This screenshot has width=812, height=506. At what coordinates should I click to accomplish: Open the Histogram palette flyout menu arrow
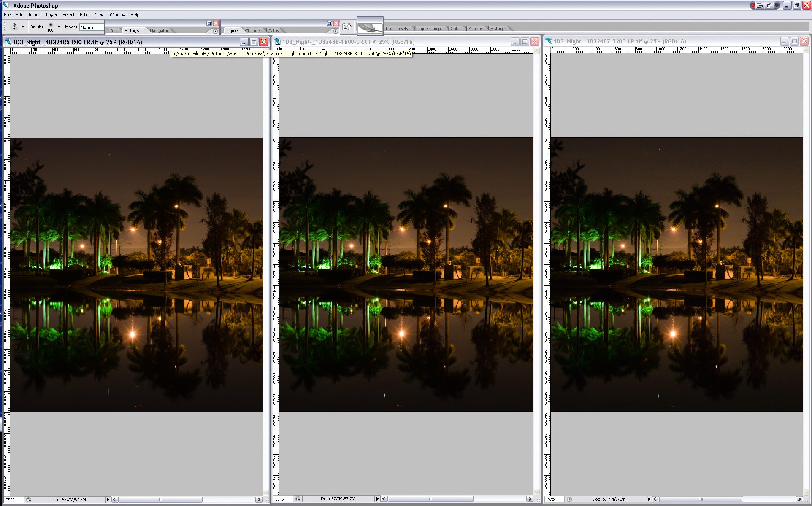click(215, 31)
